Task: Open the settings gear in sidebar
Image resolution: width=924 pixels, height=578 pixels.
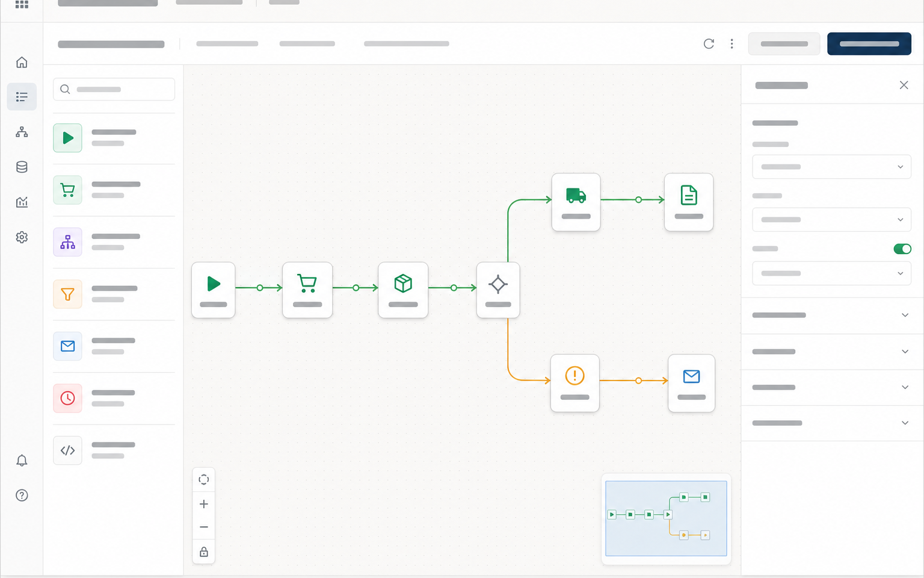Action: pos(22,237)
